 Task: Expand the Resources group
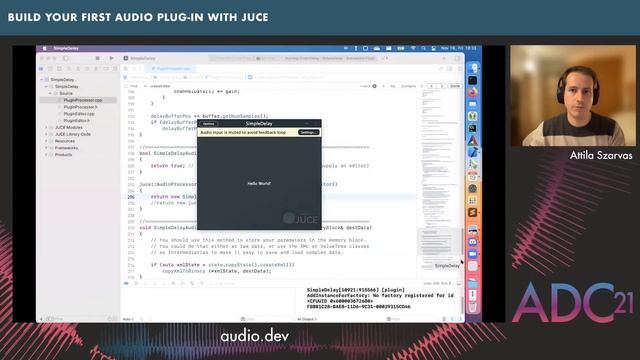pos(46,141)
